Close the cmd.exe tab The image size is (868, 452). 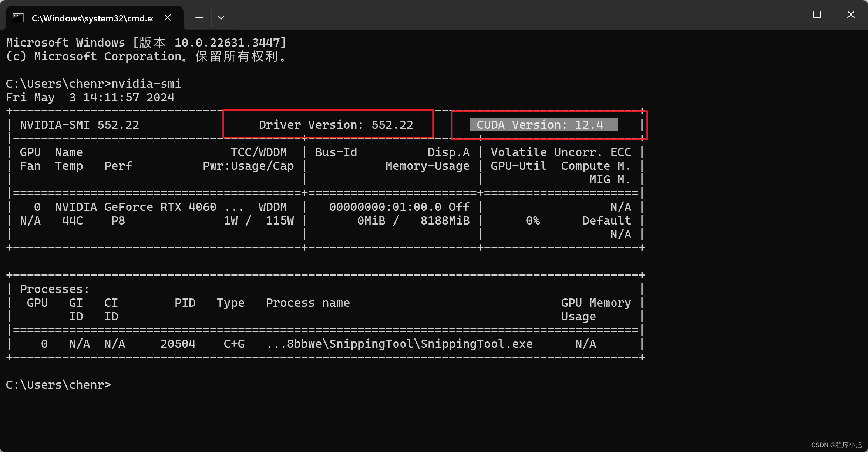pos(168,17)
